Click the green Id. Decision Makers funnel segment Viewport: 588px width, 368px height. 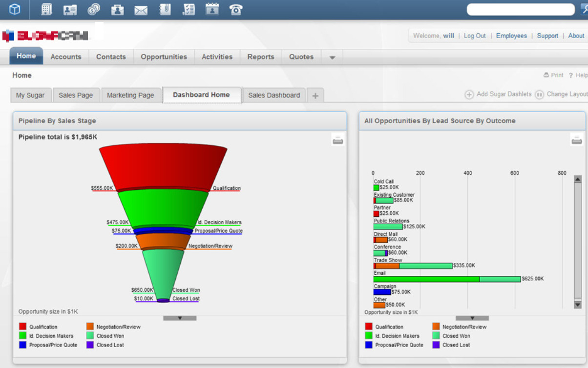point(163,207)
